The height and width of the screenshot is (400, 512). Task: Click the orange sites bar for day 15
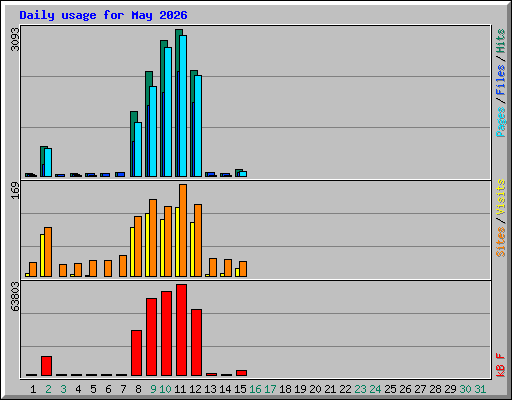pos(243,269)
